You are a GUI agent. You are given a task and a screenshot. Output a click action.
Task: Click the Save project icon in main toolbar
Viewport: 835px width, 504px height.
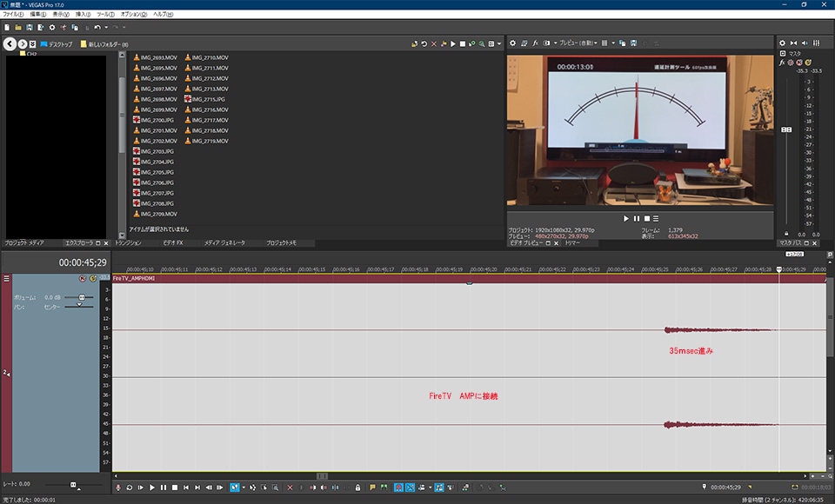pos(30,28)
